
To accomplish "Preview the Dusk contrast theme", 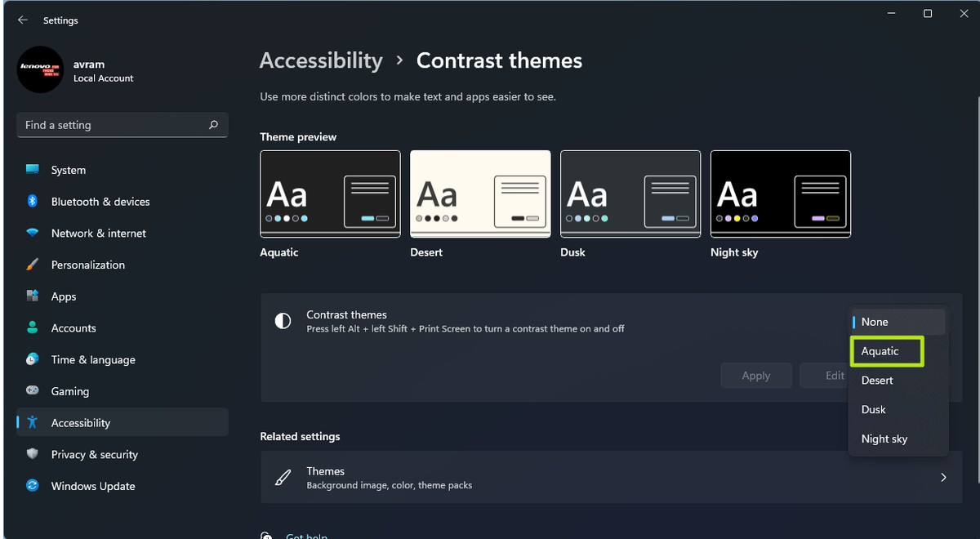I will pos(630,194).
